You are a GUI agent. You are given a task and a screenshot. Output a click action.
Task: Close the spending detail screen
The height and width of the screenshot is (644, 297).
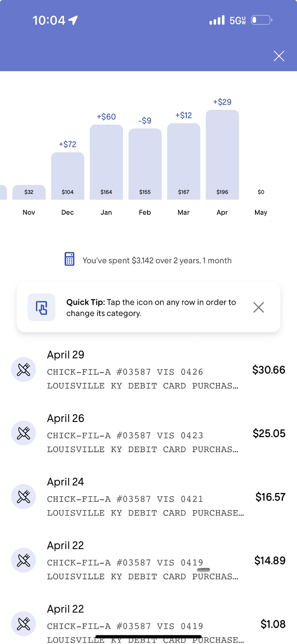coord(279,56)
